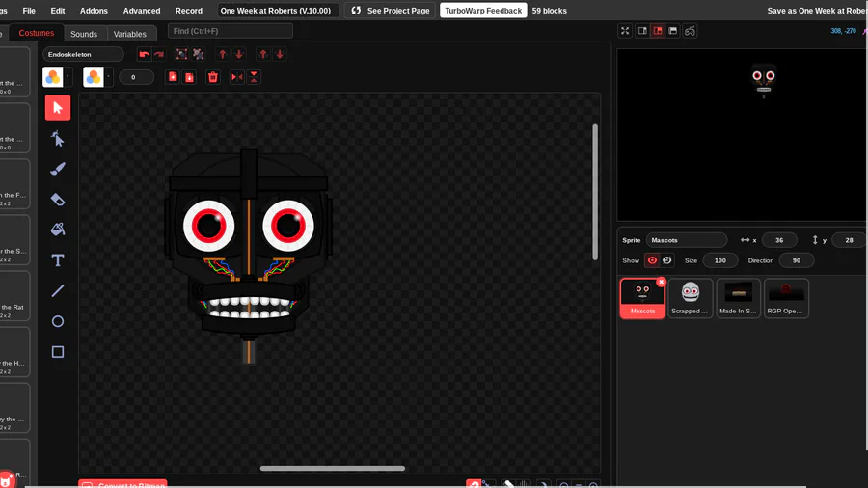
Task: Move selection backward one layer
Action: point(239,54)
